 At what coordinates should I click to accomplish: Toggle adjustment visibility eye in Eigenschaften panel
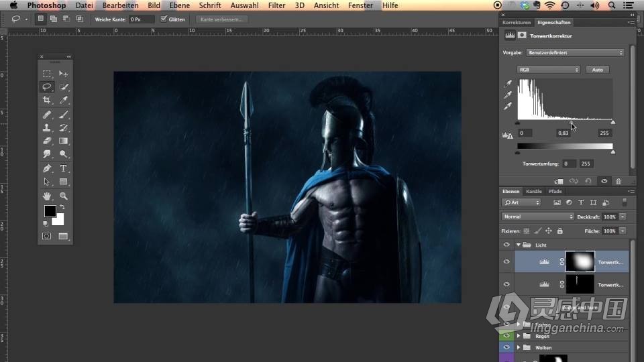[604, 181]
